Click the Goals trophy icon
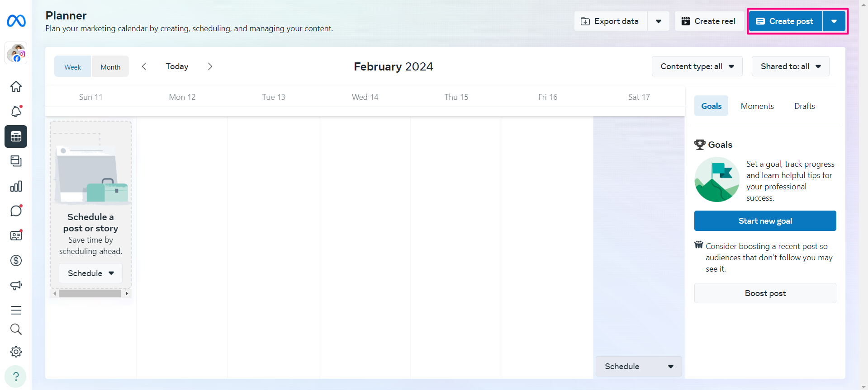This screenshot has width=868, height=390. 700,145
